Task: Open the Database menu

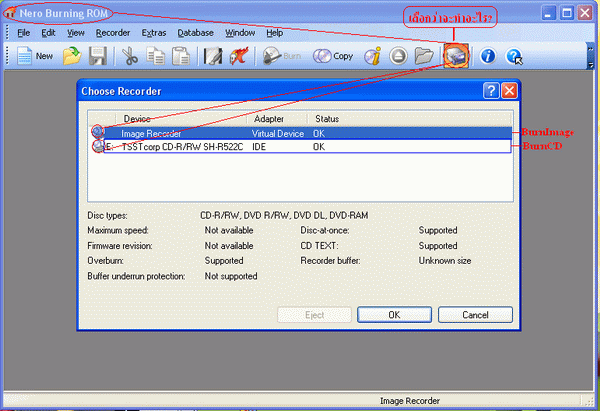Action: click(196, 33)
